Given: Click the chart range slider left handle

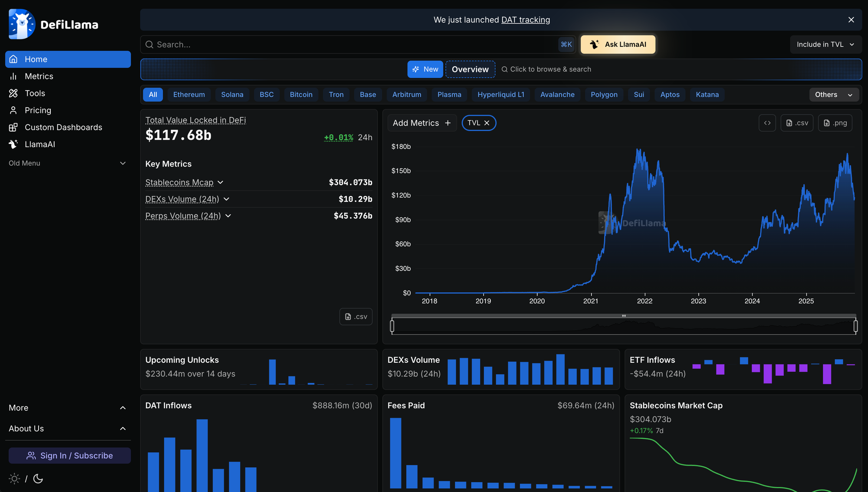Looking at the screenshot, I should pos(392,325).
